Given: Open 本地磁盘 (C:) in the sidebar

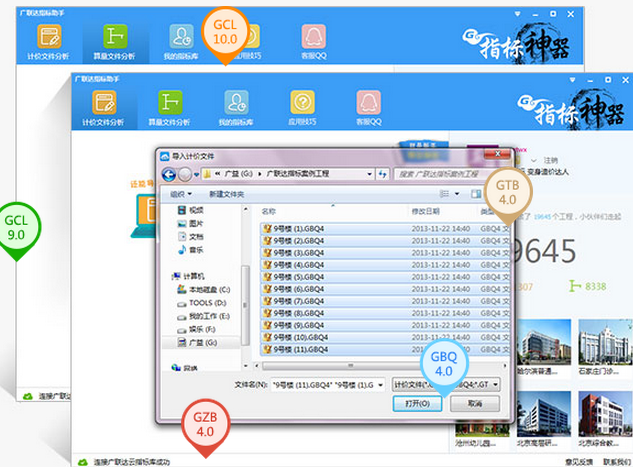Looking at the screenshot, I should point(203,289).
